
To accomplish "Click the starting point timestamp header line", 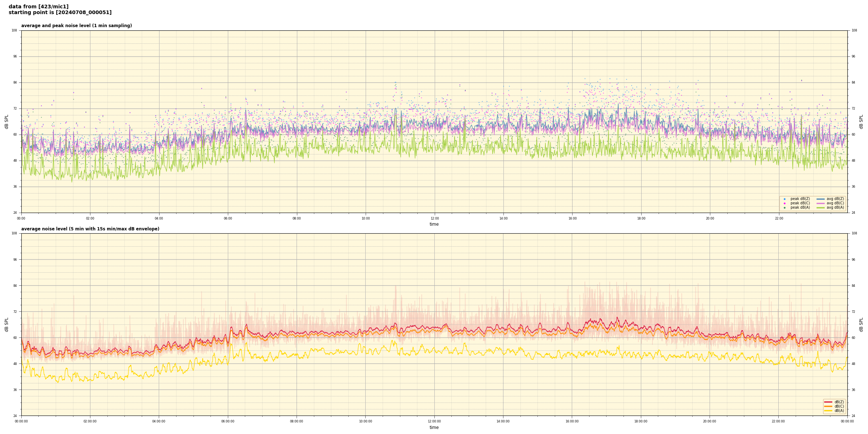I will point(60,13).
